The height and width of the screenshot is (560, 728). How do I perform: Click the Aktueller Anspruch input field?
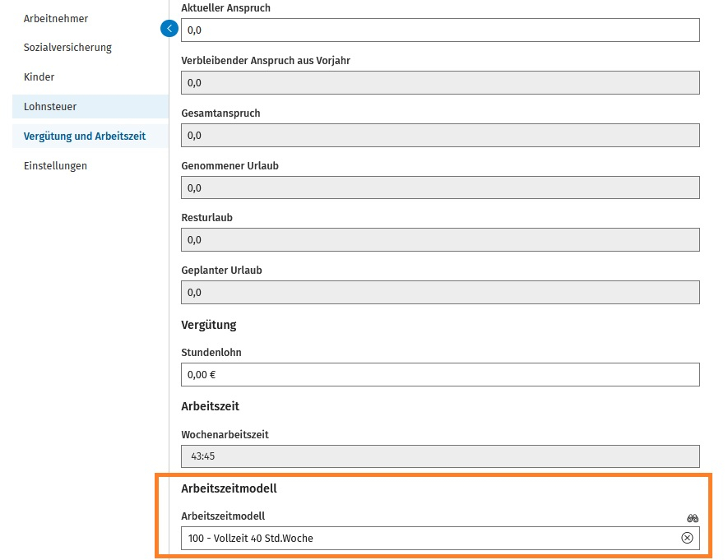coord(440,30)
